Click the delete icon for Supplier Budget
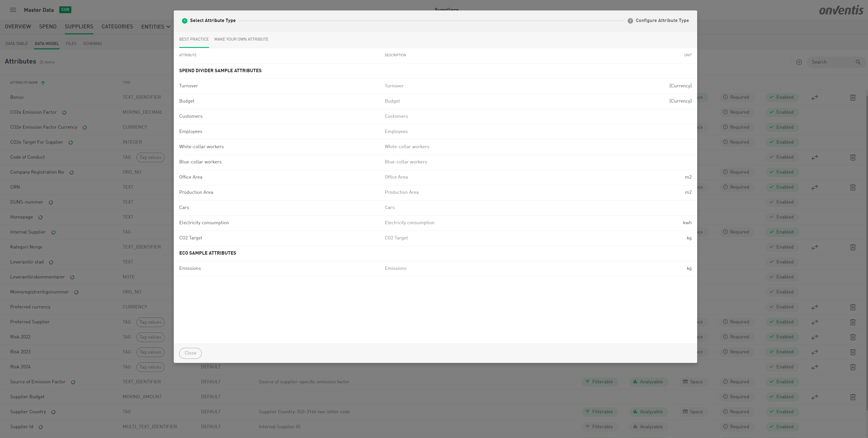The height and width of the screenshot is (438, 868). [853, 397]
